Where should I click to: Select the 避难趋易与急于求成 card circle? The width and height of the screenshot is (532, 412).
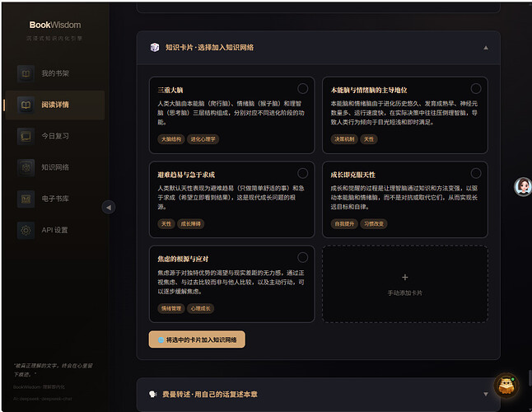(302, 173)
